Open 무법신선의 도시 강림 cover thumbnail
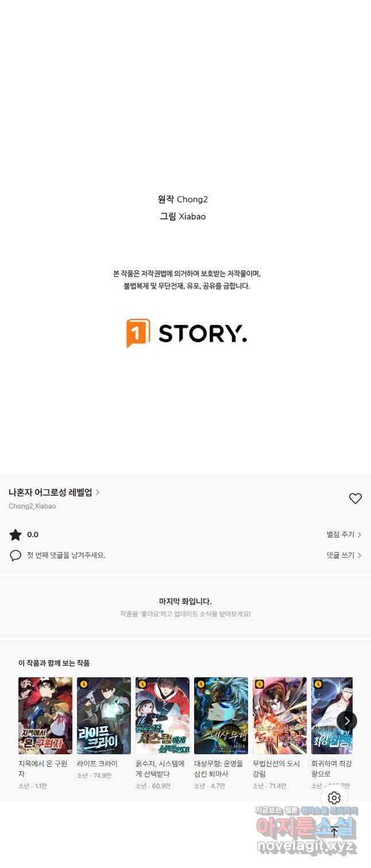Image resolution: width=371 pixels, height=868 pixels. point(280,716)
